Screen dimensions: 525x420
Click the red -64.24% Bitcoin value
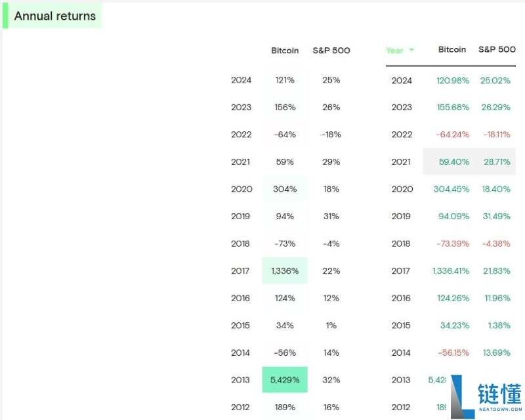pyautogui.click(x=453, y=135)
